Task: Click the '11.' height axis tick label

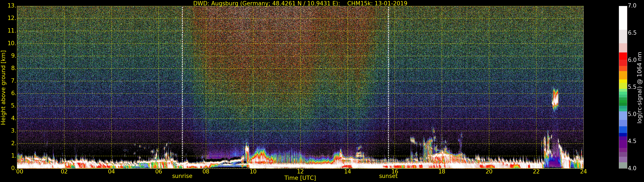Action: 12,31
